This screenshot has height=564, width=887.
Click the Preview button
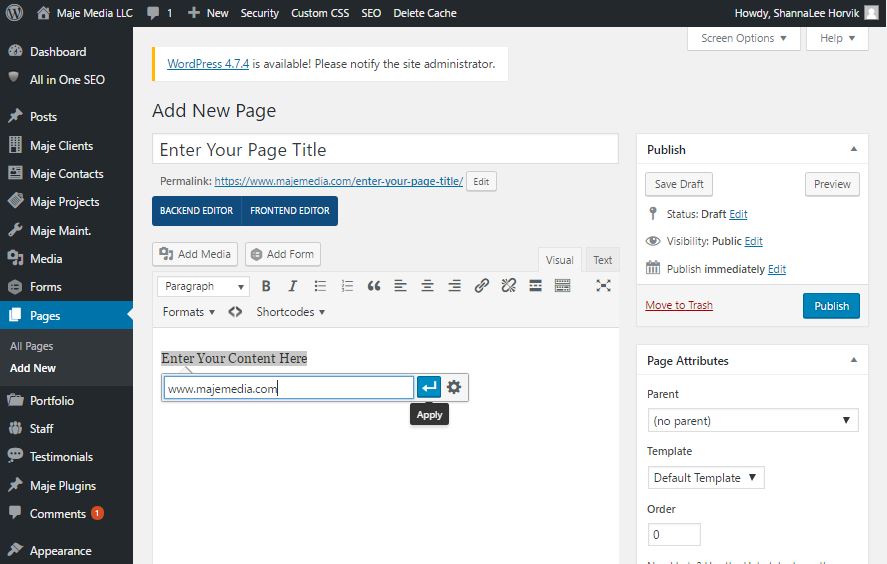pos(832,184)
